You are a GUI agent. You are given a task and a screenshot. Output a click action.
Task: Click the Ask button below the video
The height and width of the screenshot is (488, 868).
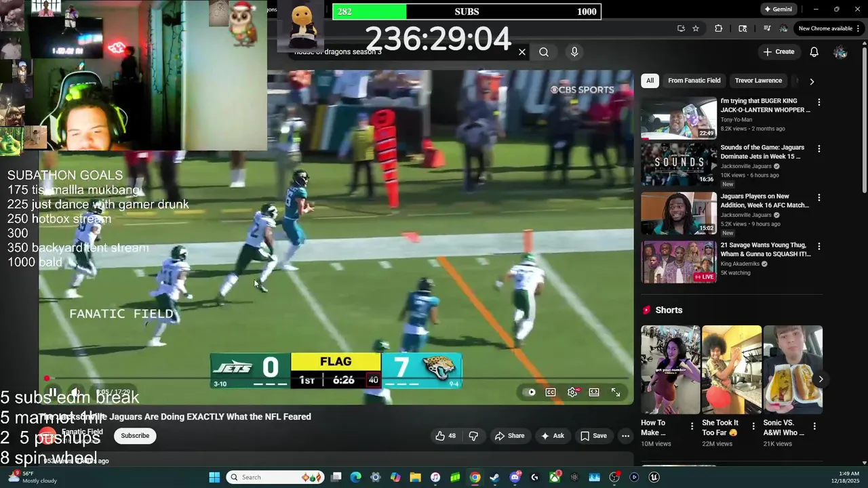coord(552,436)
